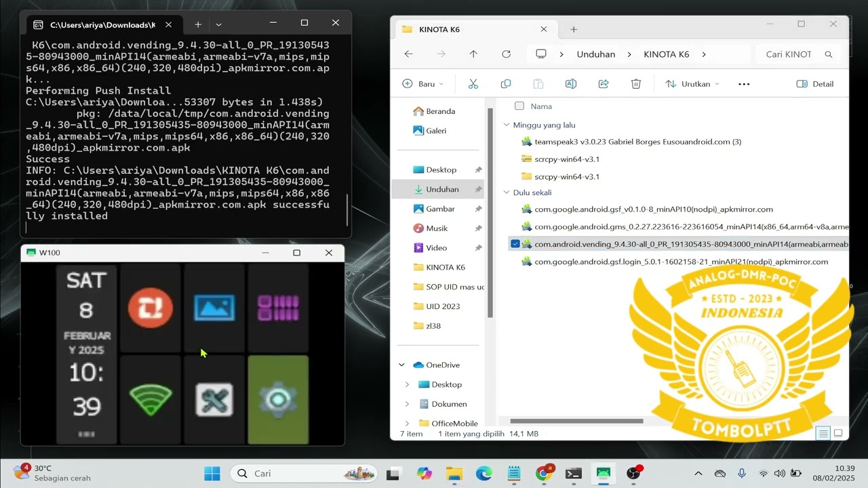Toggle the select-all checkbox beside Nama
This screenshot has height=488, width=868.
pos(519,106)
